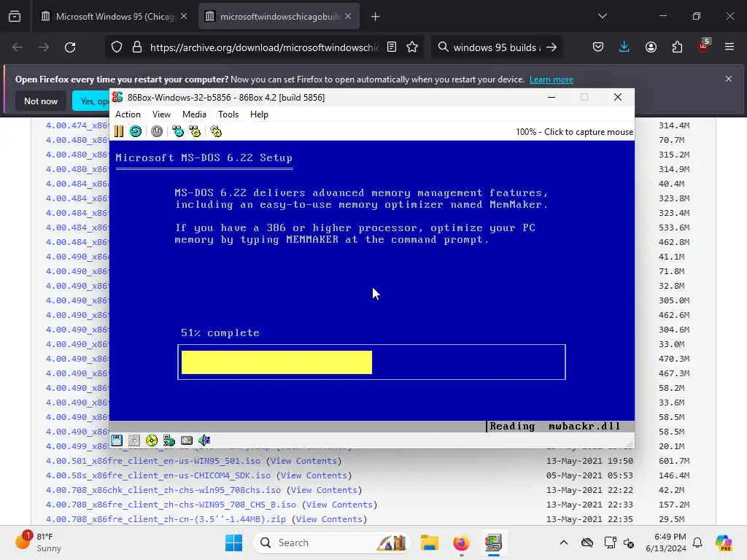Open the Windows Start menu
The image size is (747, 560).
pyautogui.click(x=234, y=542)
